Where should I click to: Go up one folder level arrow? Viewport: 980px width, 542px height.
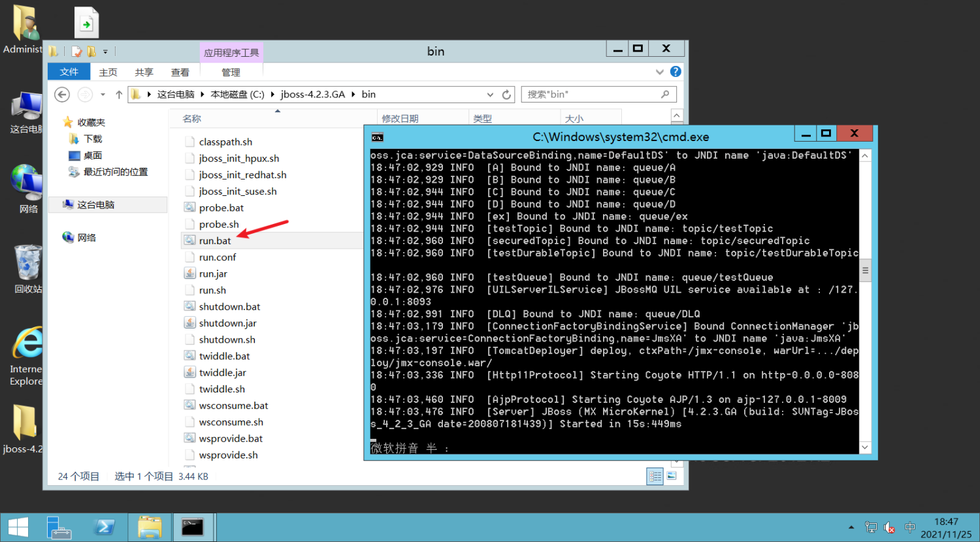[x=119, y=95]
